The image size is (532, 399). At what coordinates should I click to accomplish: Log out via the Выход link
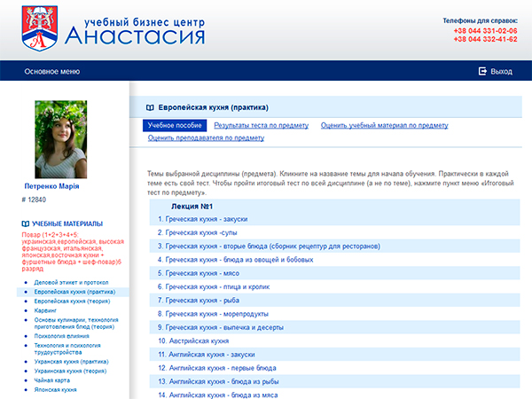pyautogui.click(x=501, y=71)
